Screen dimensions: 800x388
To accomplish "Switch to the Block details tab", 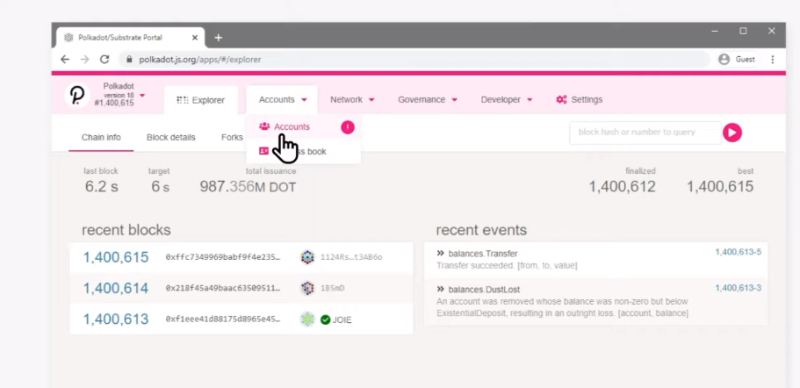I will 171,137.
